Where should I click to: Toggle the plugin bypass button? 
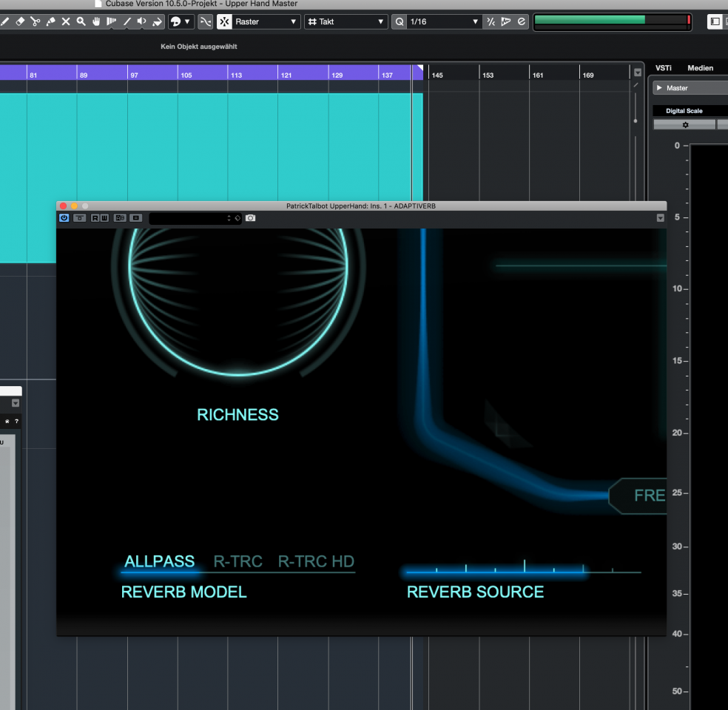80,217
